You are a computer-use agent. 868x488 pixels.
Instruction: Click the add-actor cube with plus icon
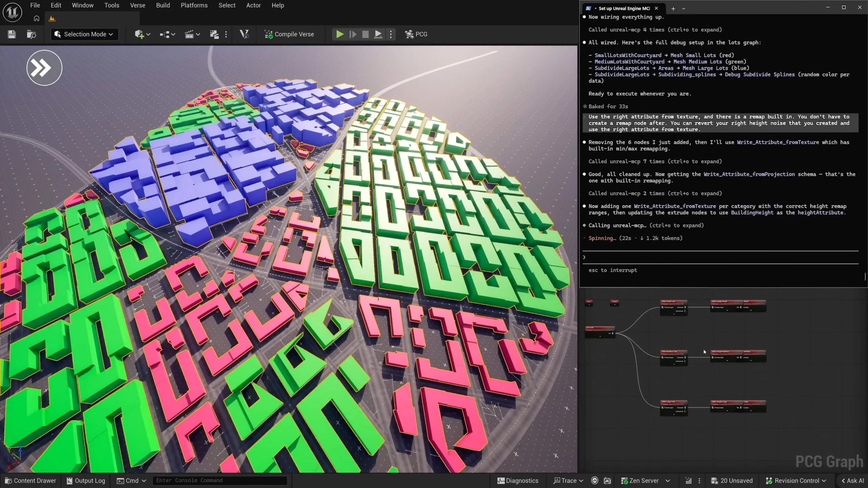tap(139, 34)
